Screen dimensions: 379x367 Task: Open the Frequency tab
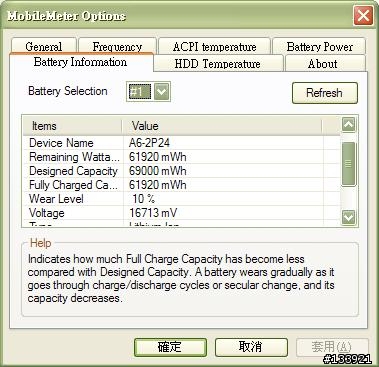click(117, 46)
